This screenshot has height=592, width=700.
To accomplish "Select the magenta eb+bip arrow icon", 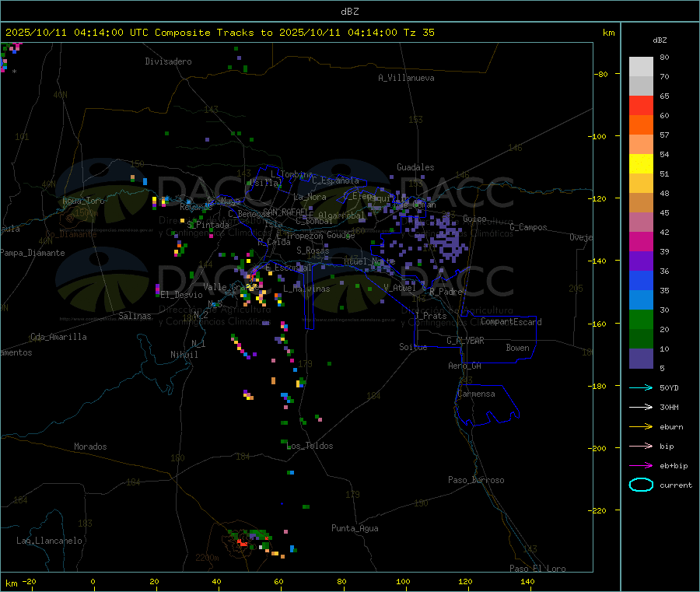I will pos(640,465).
